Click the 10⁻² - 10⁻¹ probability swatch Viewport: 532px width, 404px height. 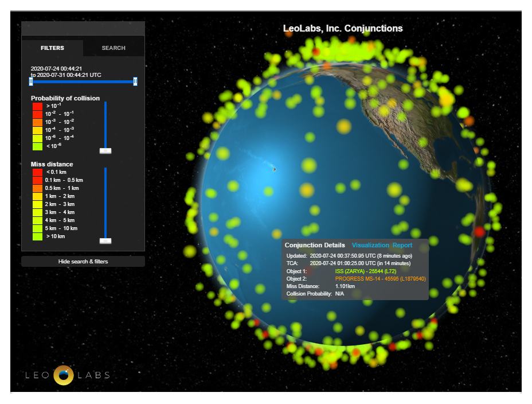[37, 114]
